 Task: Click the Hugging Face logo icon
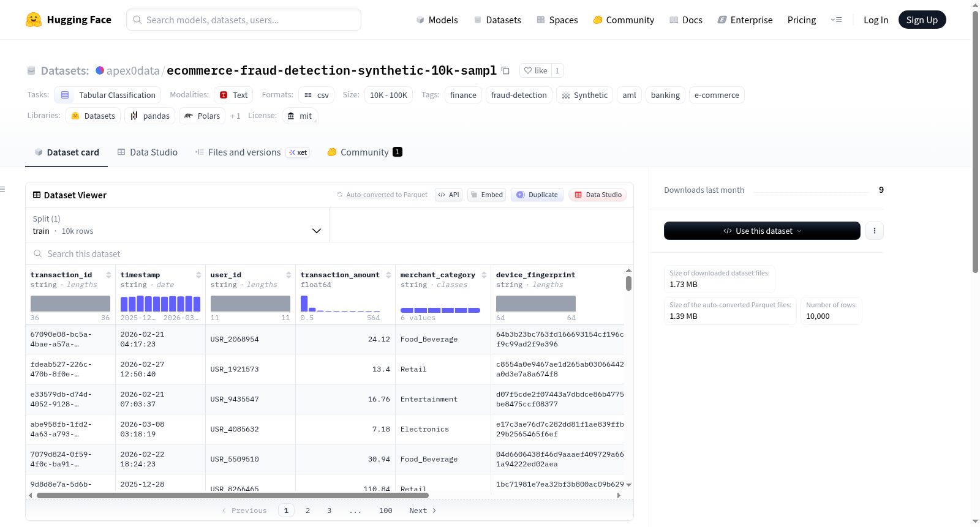[x=34, y=20]
